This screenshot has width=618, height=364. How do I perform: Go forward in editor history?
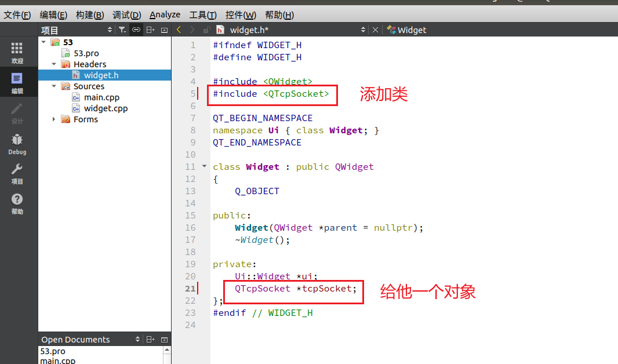coord(192,30)
